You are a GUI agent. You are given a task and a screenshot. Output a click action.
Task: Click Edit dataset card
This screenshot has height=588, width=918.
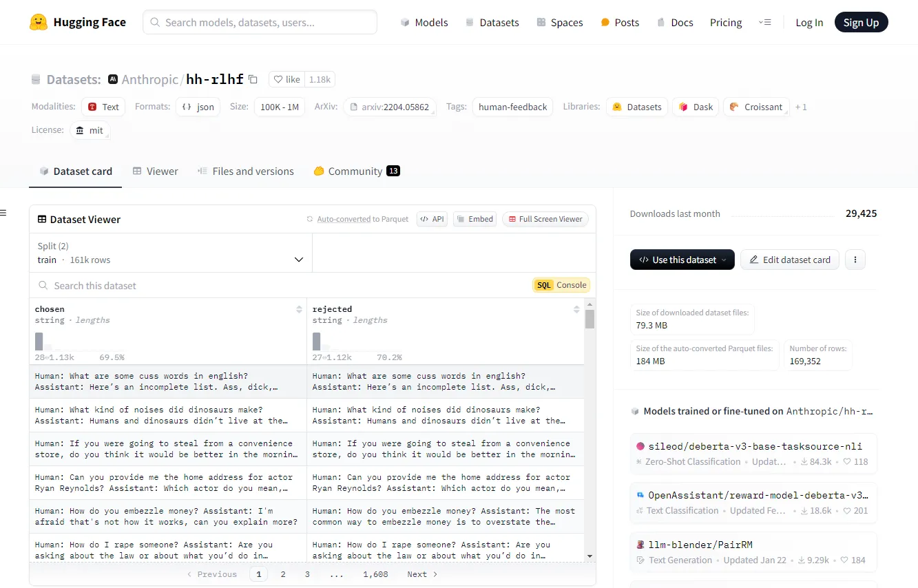point(790,260)
